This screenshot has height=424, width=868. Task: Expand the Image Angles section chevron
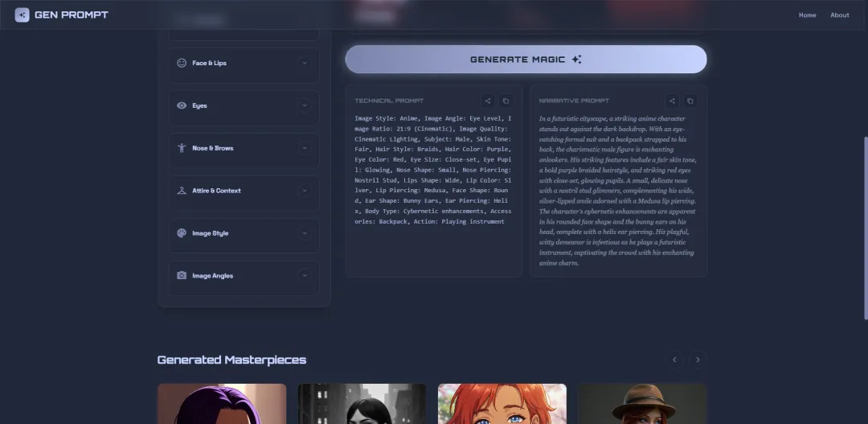tap(304, 275)
